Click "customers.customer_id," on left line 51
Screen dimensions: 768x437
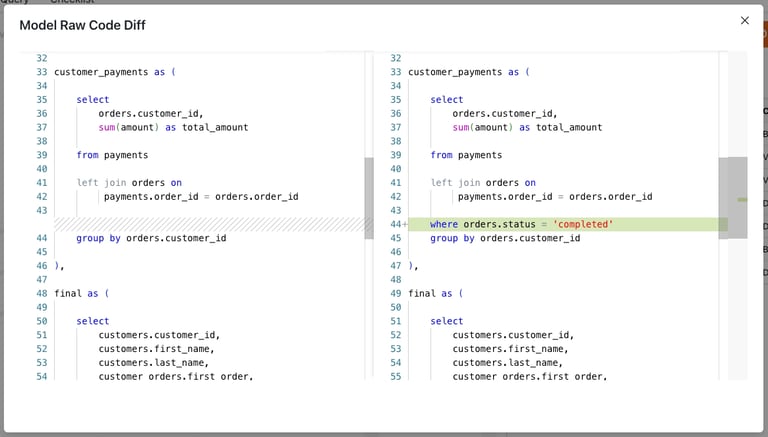click(159, 335)
